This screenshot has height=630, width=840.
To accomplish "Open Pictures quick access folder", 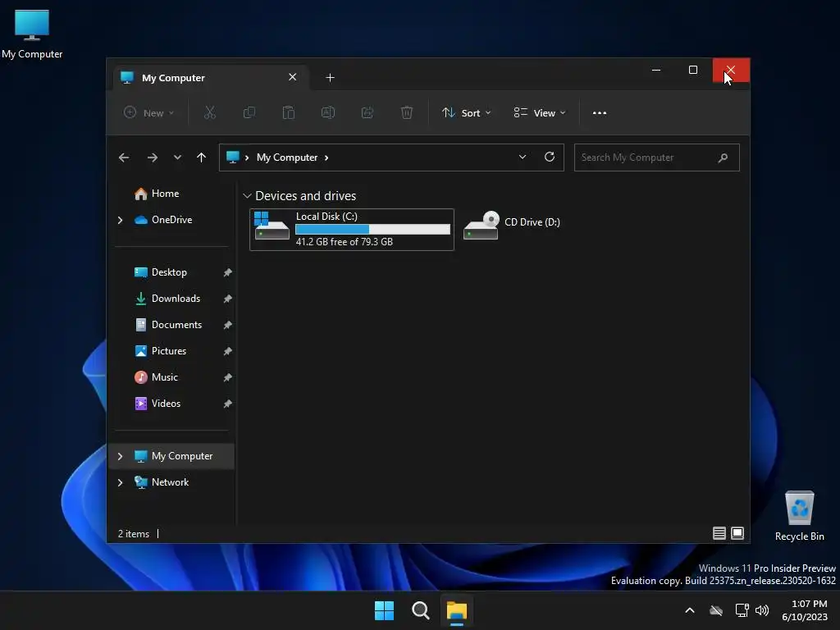I will click(160, 351).
